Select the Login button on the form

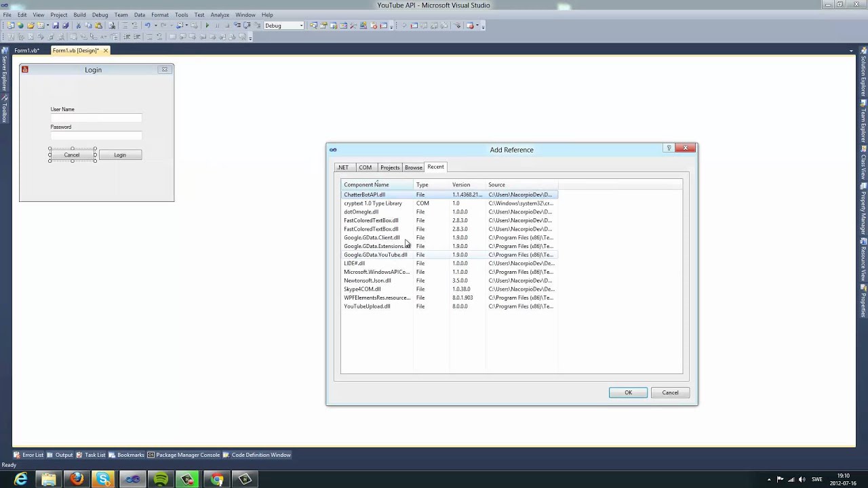[x=120, y=155]
